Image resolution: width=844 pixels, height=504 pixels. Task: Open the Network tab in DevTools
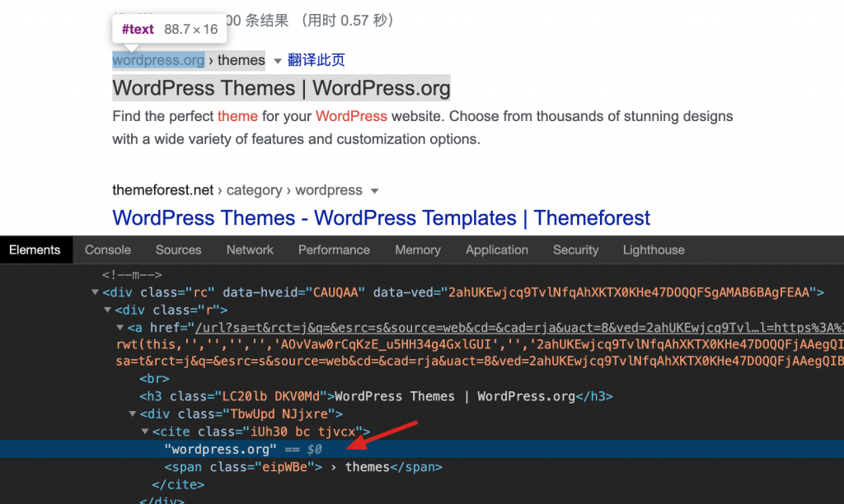(250, 250)
